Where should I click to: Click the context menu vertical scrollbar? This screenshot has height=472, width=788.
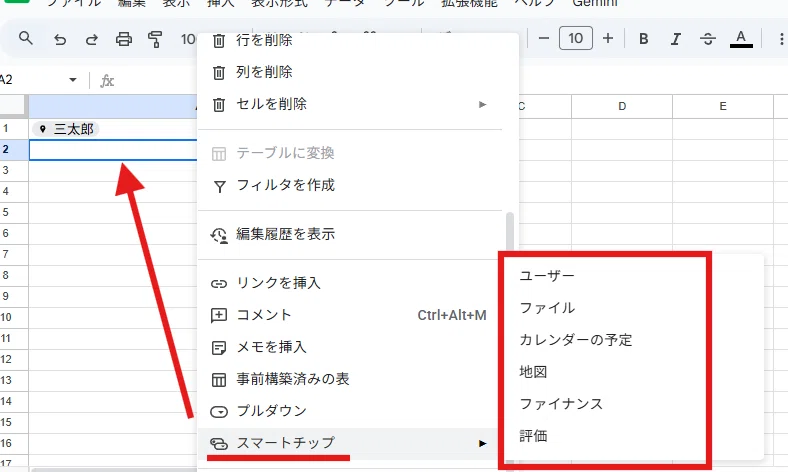coord(510,232)
